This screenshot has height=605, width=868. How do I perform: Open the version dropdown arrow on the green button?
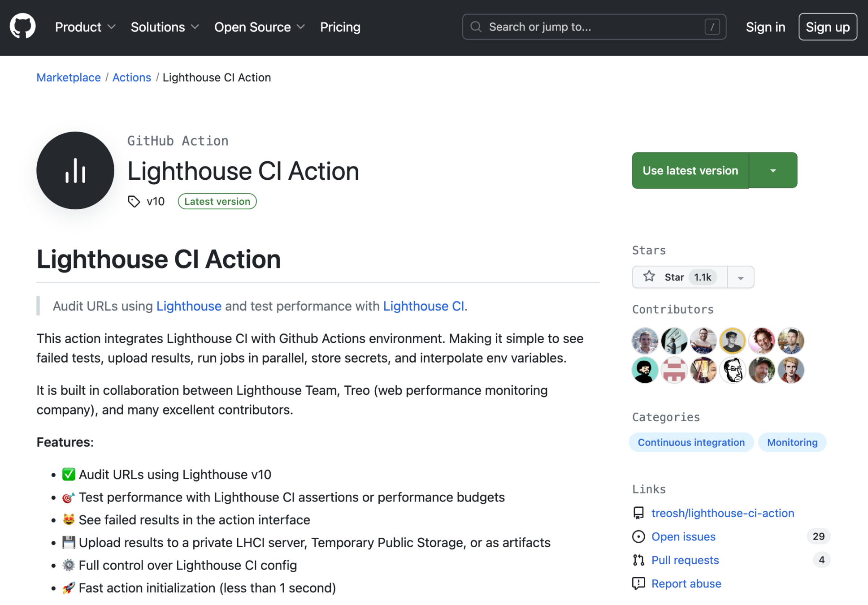point(773,170)
